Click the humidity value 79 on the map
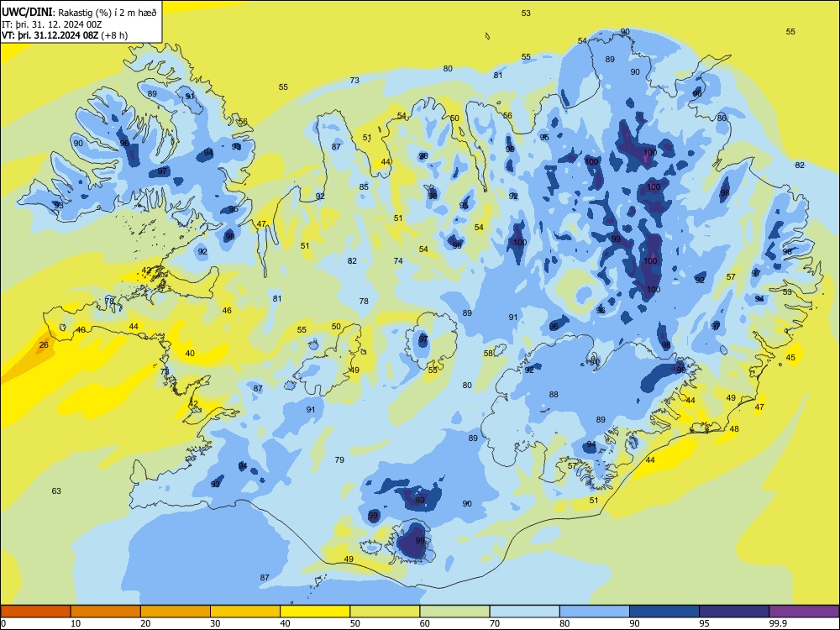The height and width of the screenshot is (630, 840). coord(339,459)
